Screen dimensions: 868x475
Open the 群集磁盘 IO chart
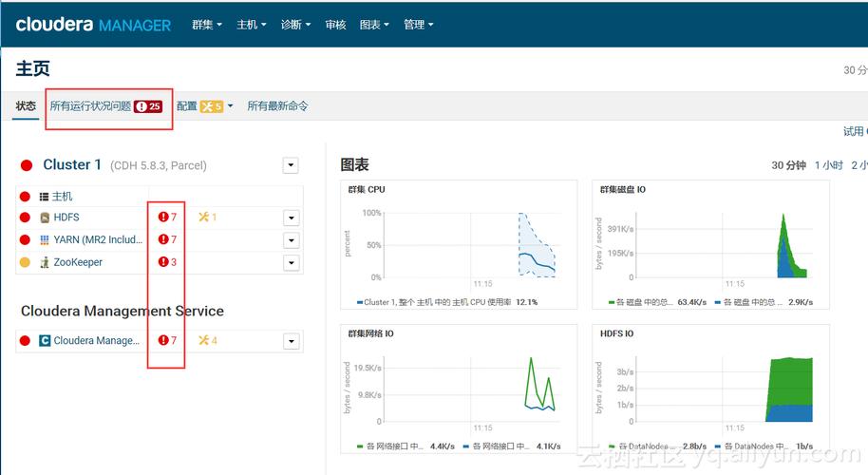pos(710,245)
